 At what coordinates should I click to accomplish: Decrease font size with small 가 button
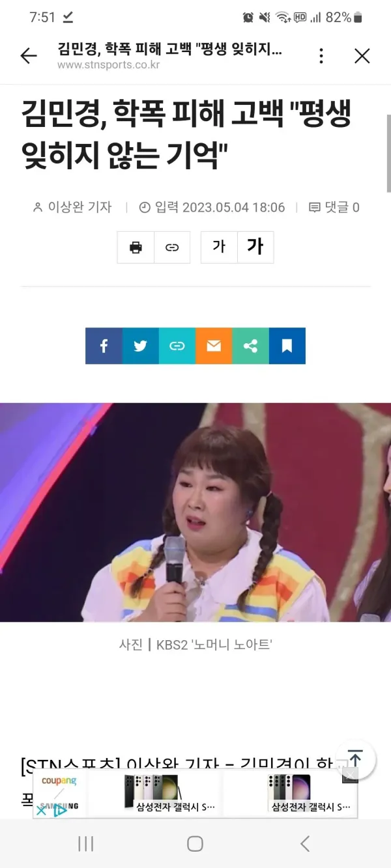pyautogui.click(x=219, y=247)
